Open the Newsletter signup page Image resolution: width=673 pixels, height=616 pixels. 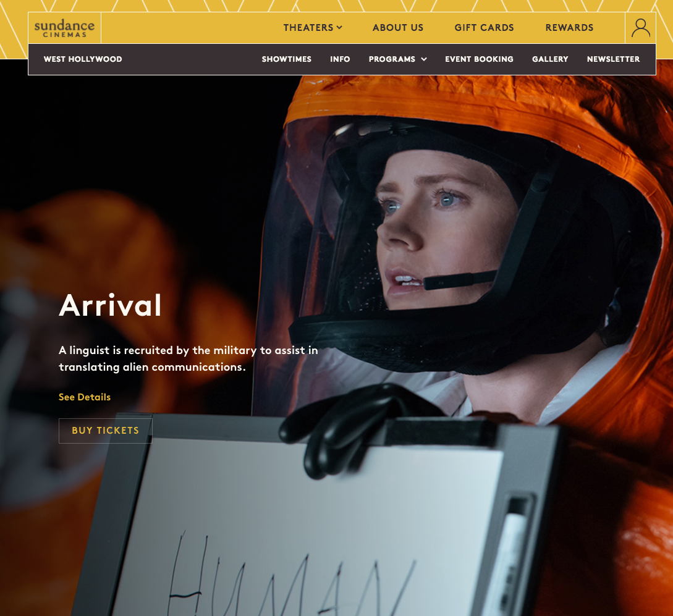coord(613,59)
